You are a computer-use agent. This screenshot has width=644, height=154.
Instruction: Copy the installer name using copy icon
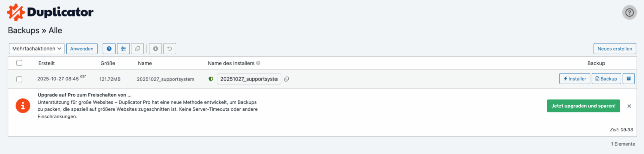[287, 79]
